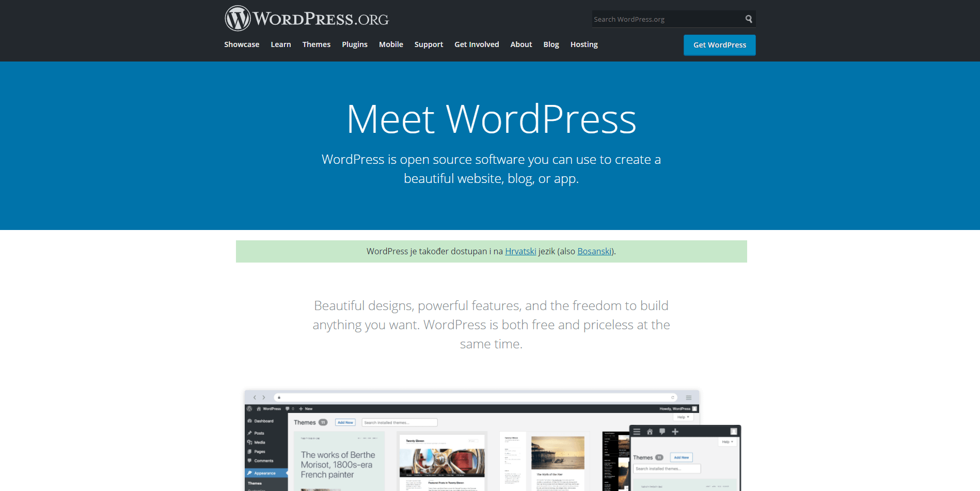Image resolution: width=980 pixels, height=491 pixels.
Task: Click the mockup browser hamburger menu icon
Action: (688, 397)
